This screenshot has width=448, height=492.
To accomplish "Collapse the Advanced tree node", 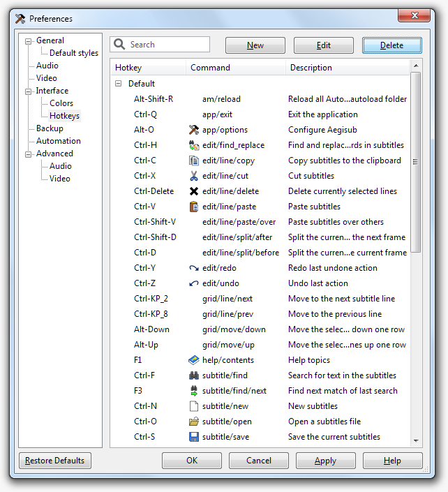I will pyautogui.click(x=28, y=154).
